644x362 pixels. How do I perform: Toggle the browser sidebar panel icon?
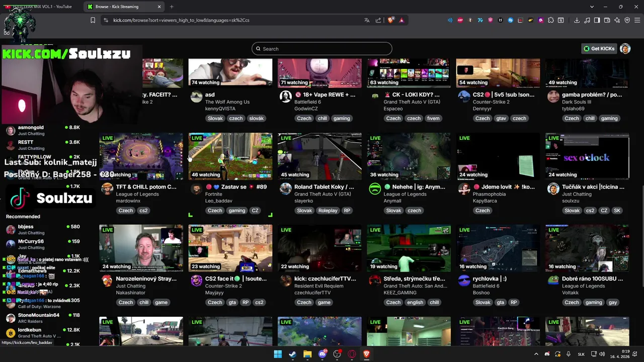tap(597, 20)
